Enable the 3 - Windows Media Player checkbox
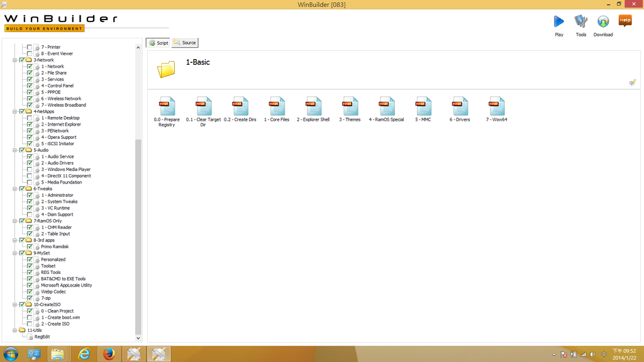The image size is (644, 362). pyautogui.click(x=30, y=169)
